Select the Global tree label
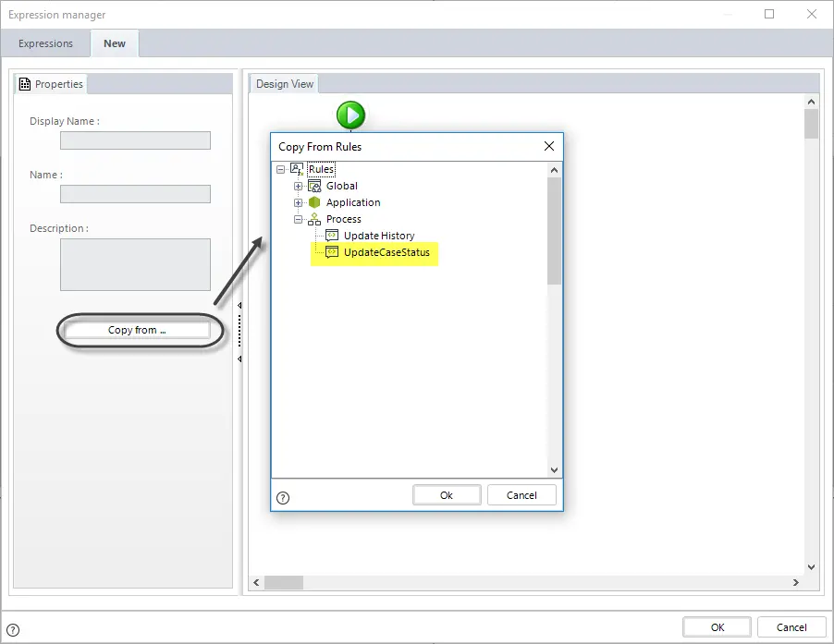The image size is (834, 644). point(342,186)
